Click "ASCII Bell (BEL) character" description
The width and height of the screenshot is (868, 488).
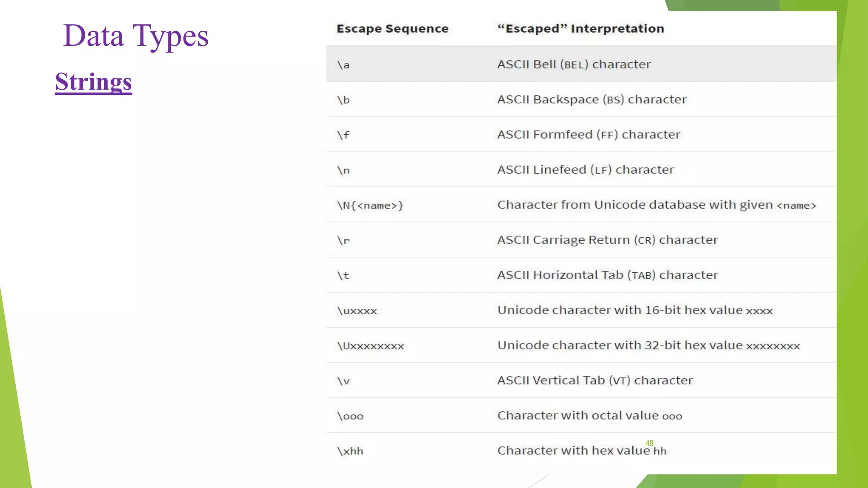coord(574,64)
